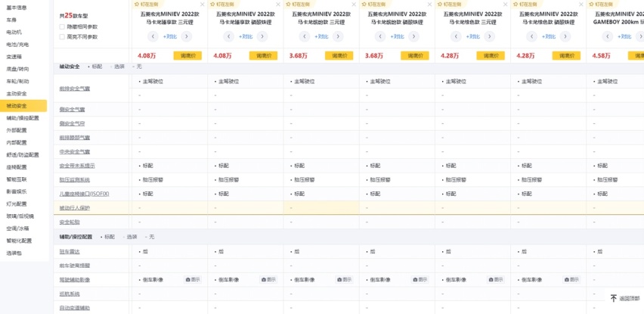The height and width of the screenshot is (314, 644).
Task: Open 驾驶辅助影像 parameter link
Action: tap(75, 279)
